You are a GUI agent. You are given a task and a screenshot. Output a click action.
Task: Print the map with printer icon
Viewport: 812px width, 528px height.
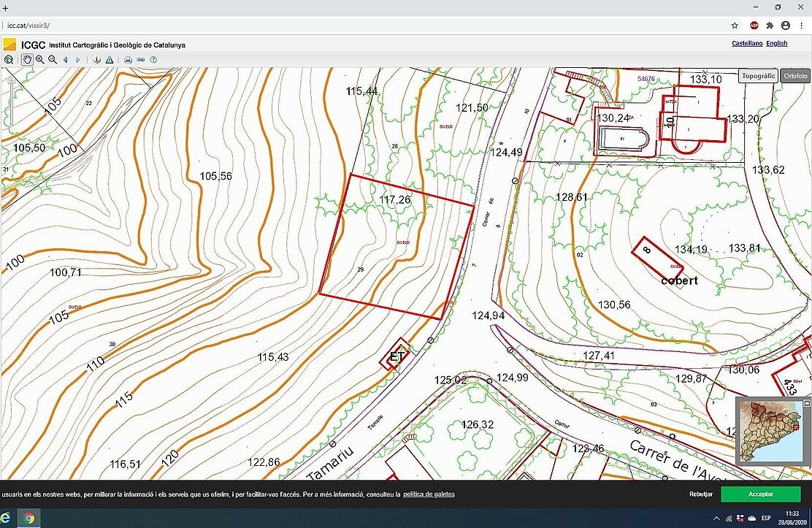click(x=128, y=60)
